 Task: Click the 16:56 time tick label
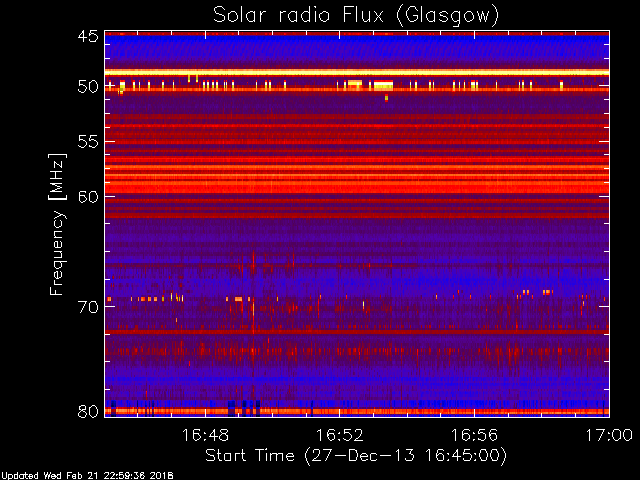(x=474, y=435)
